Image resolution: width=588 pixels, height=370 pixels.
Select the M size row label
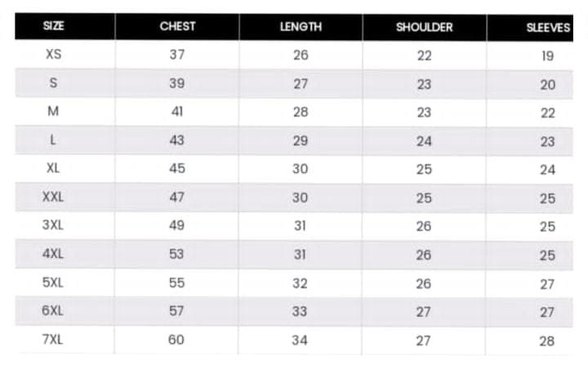[53, 111]
